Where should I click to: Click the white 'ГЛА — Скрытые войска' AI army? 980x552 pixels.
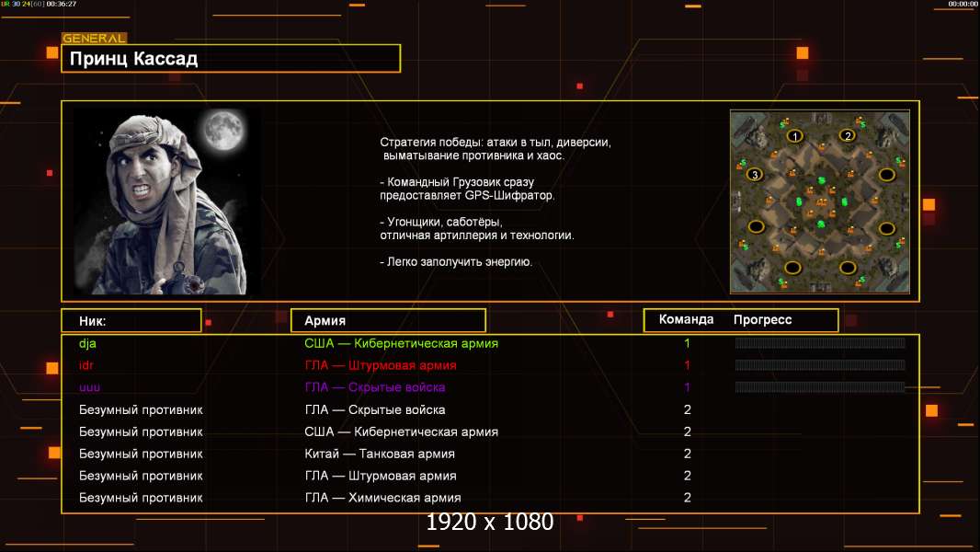tap(374, 409)
